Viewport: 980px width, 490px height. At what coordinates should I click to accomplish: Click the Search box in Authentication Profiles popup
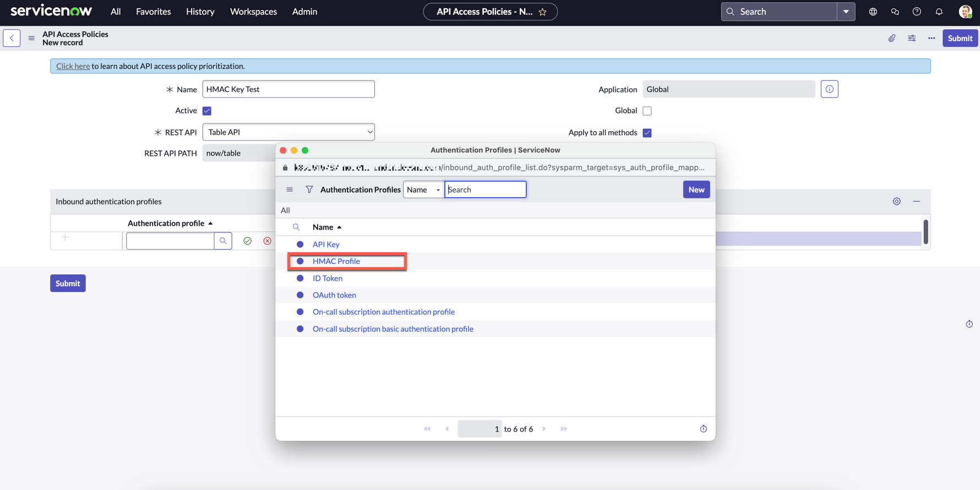tap(486, 189)
